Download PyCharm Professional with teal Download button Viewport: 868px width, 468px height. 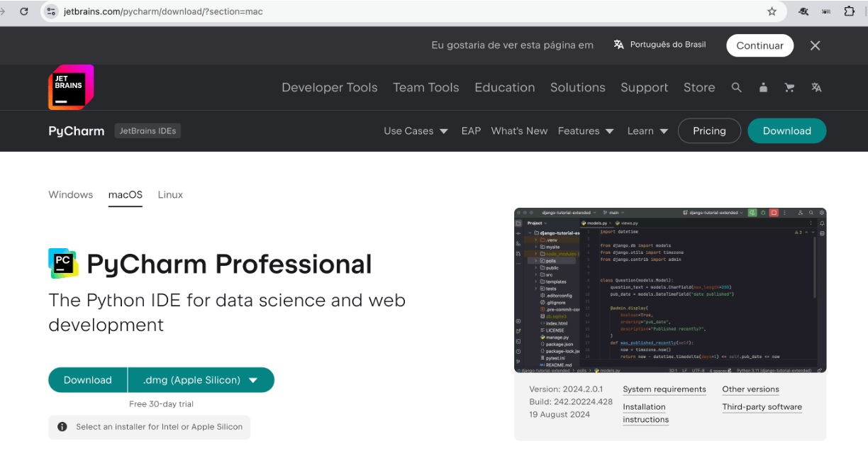pyautogui.click(x=88, y=380)
